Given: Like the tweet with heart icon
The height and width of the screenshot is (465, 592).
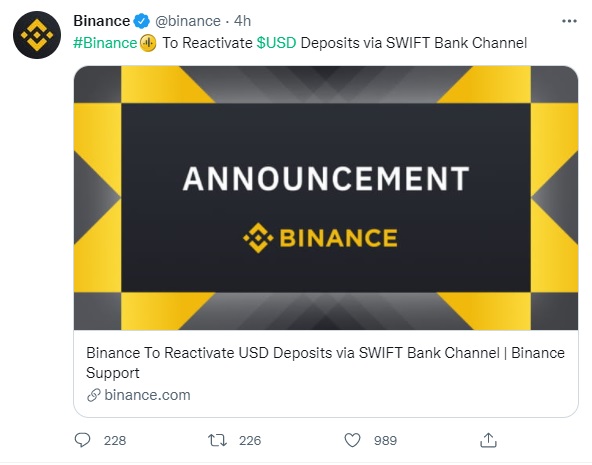Looking at the screenshot, I should coord(352,440).
